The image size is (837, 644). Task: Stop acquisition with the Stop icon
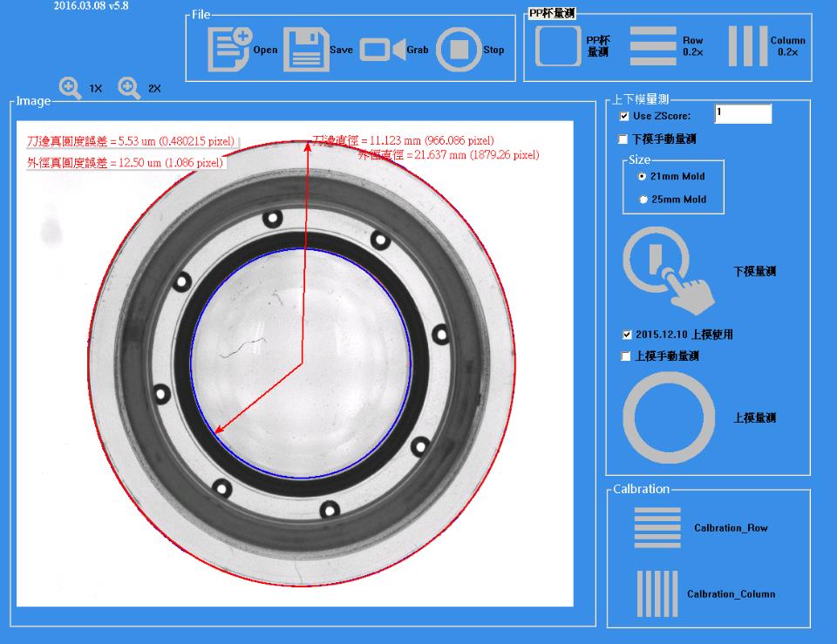[x=459, y=49]
